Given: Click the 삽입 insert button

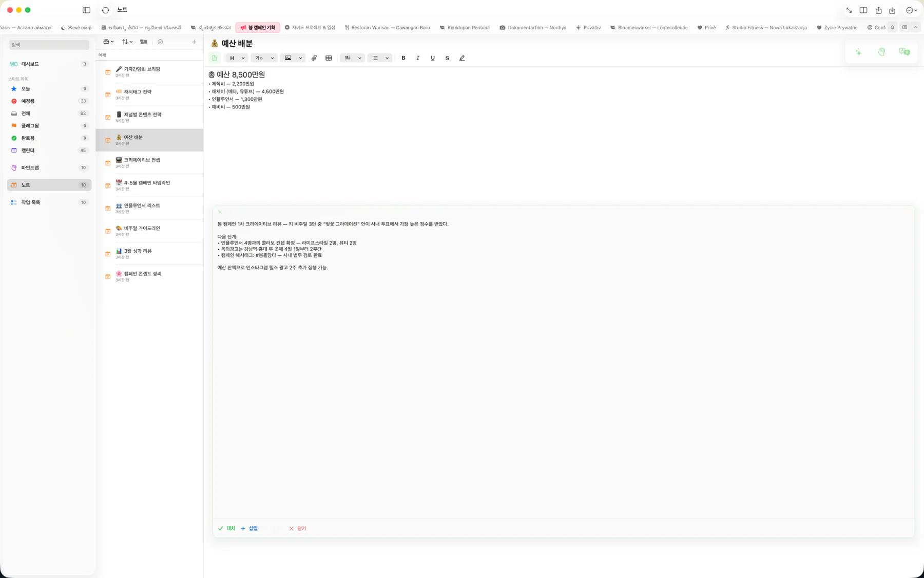Looking at the screenshot, I should tap(249, 528).
